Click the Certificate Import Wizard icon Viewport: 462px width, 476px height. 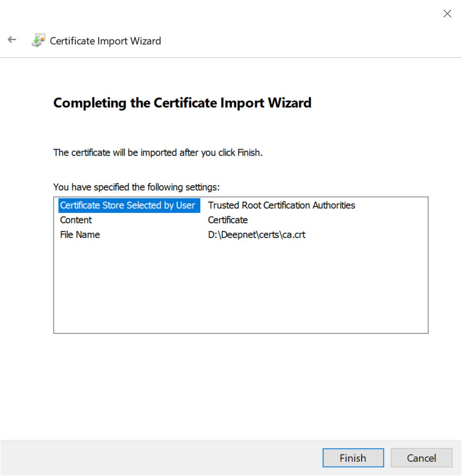point(38,40)
